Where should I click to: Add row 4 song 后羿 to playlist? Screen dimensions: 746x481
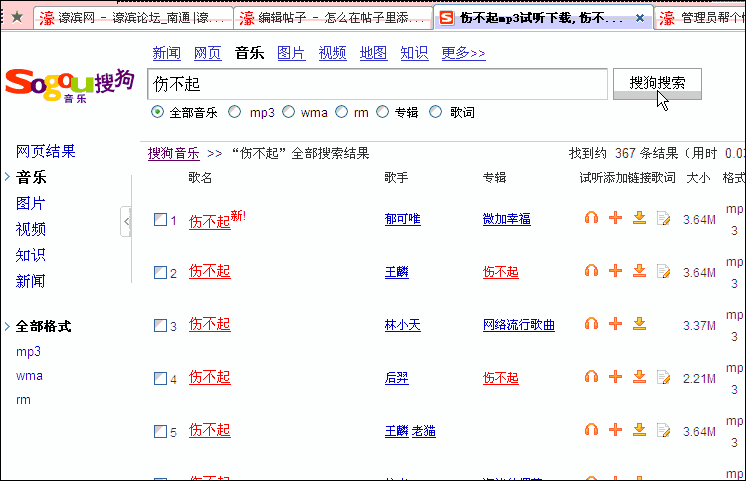tap(615, 377)
